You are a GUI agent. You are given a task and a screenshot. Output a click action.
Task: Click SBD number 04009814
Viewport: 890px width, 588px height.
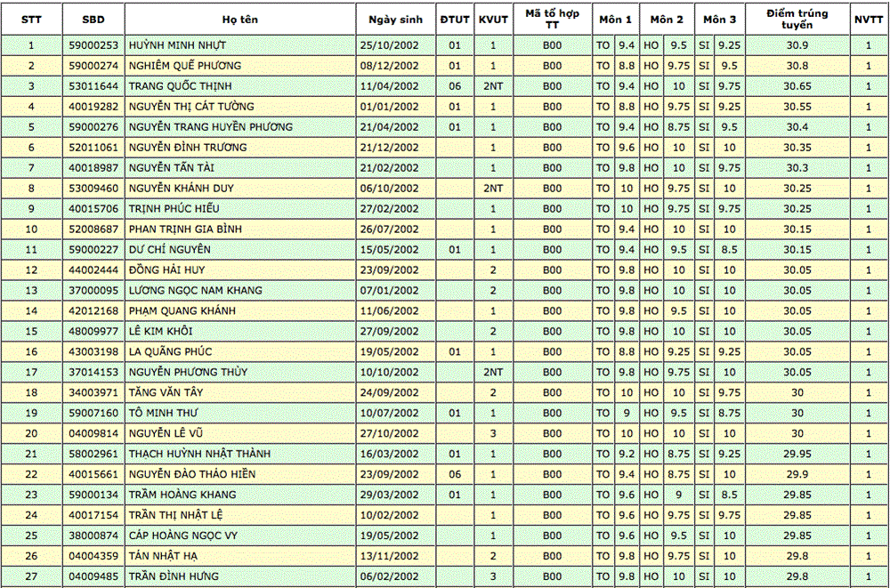pos(93,434)
